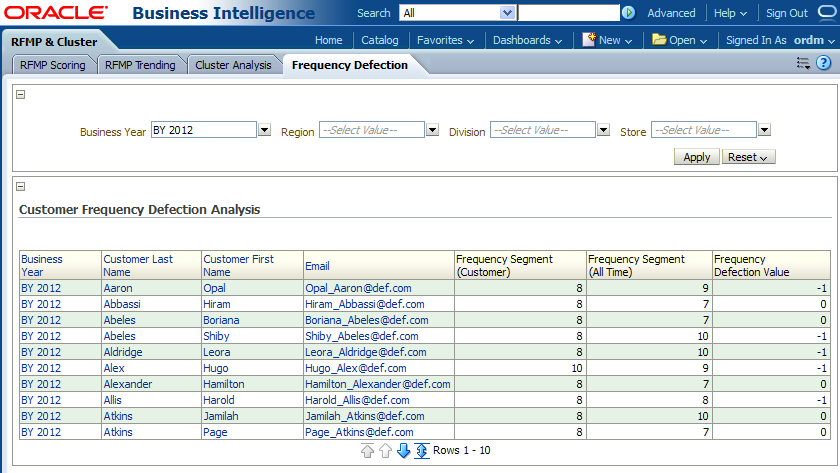The image size is (840, 473).
Task: Expand the Business Year dropdown
Action: click(x=264, y=130)
